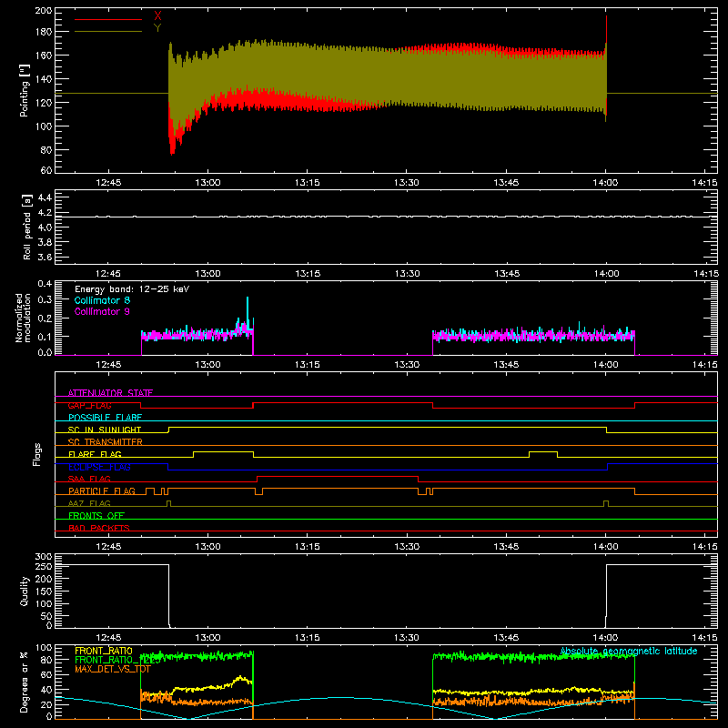The width and height of the screenshot is (728, 728).
Task: Click the 200 value on Pointing axis
Action: pos(44,11)
